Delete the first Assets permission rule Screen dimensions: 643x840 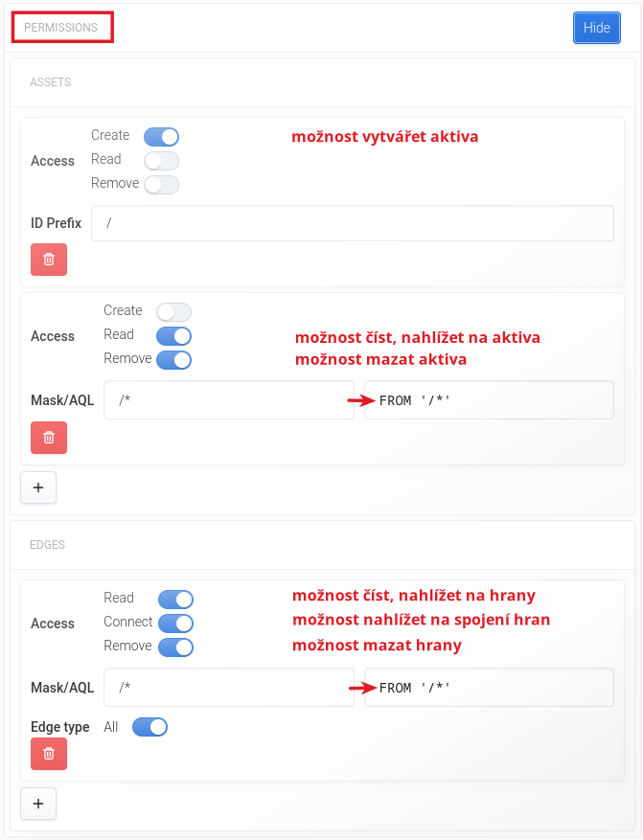(x=49, y=260)
